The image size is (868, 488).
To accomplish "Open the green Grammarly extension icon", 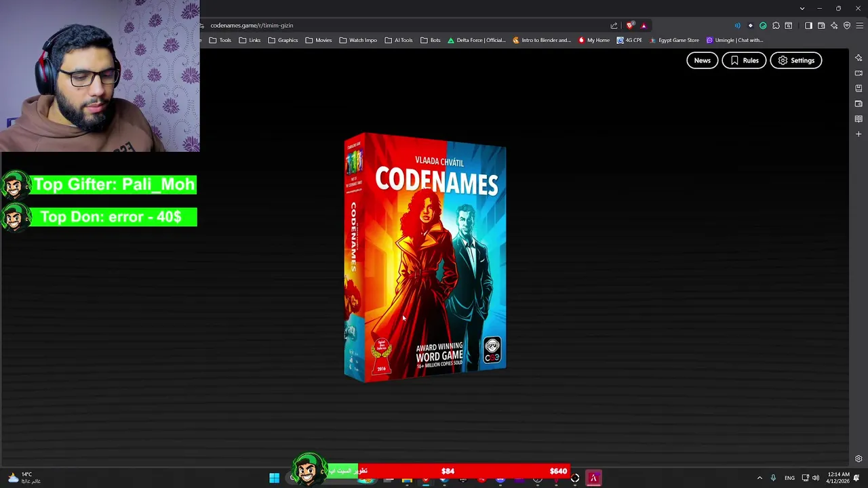I will click(x=763, y=26).
